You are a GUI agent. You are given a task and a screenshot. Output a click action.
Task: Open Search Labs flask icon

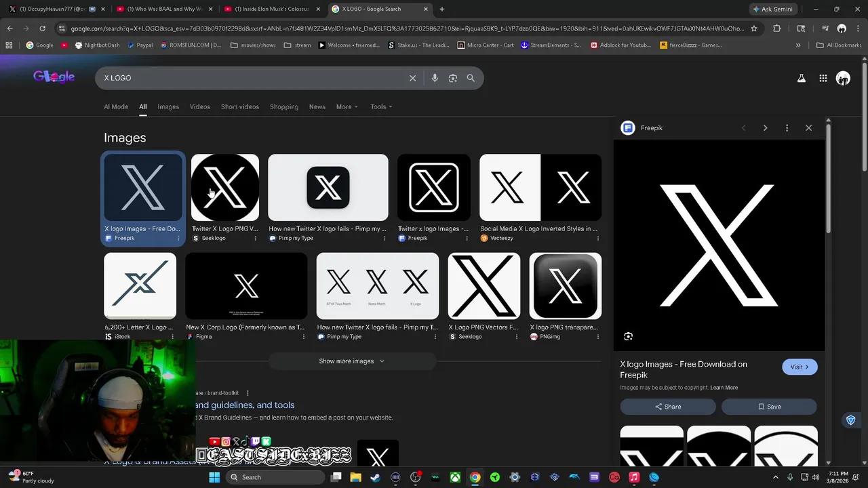(801, 78)
